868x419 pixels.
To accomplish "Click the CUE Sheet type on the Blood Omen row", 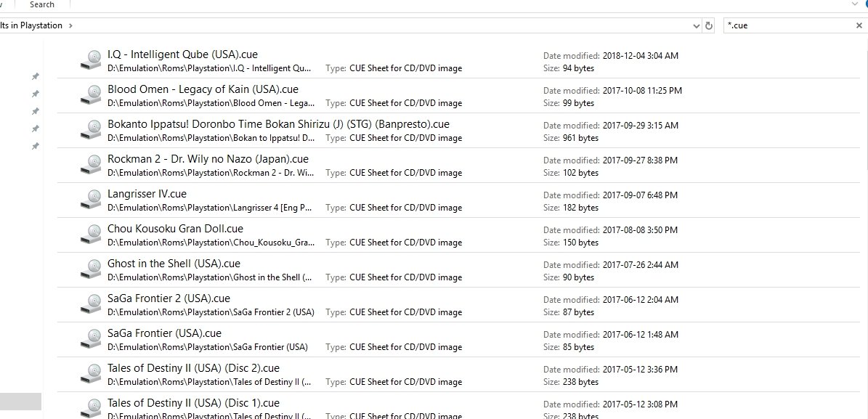I will 406,104.
